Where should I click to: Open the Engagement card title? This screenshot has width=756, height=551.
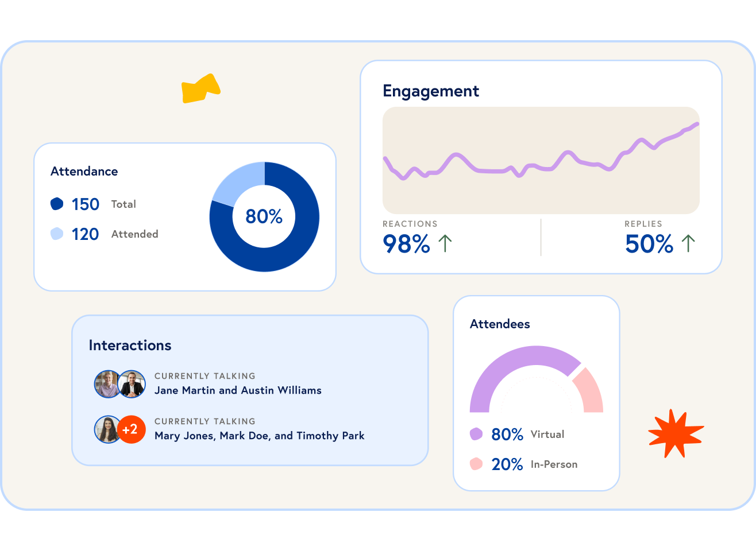point(431,91)
